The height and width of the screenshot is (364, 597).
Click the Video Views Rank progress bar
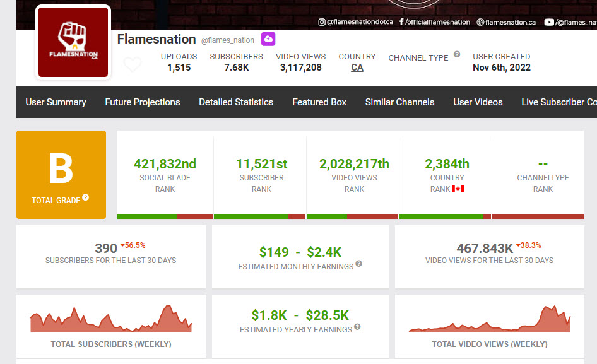[x=352, y=216]
